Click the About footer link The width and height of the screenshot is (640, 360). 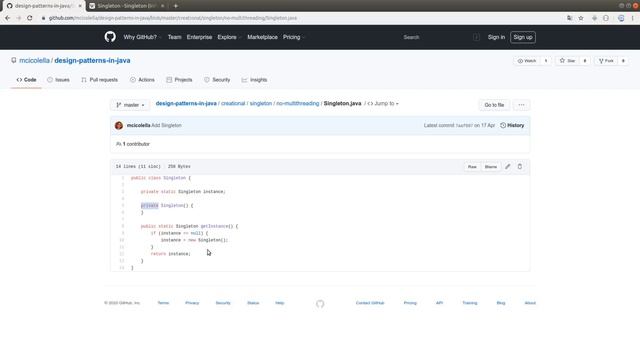point(530,303)
